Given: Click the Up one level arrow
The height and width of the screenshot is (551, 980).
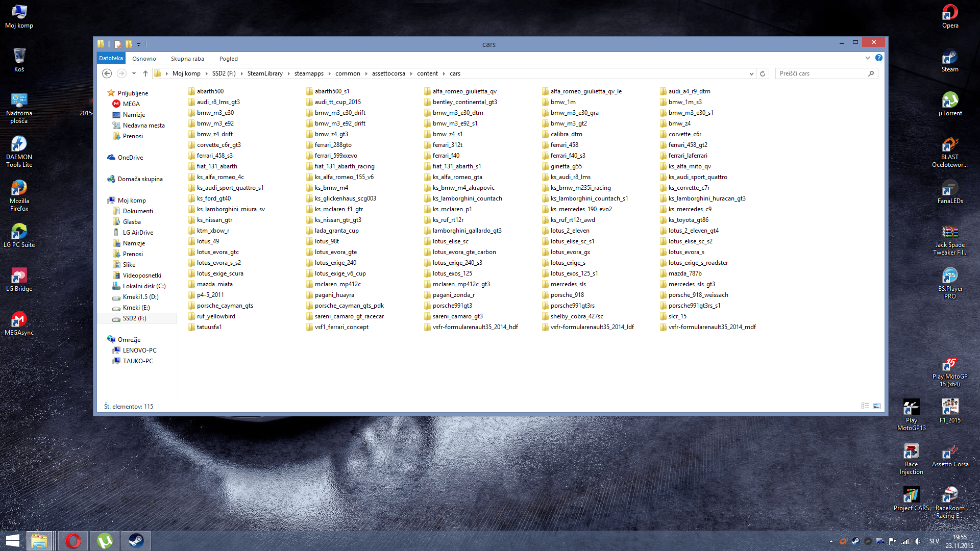Looking at the screenshot, I should [145, 73].
